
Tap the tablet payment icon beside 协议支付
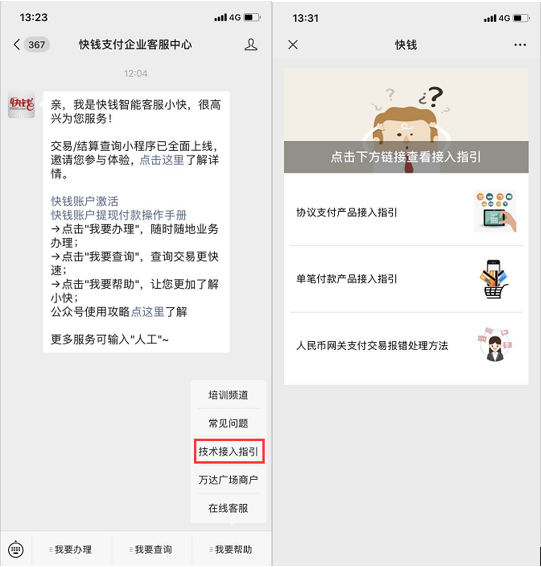point(495,212)
